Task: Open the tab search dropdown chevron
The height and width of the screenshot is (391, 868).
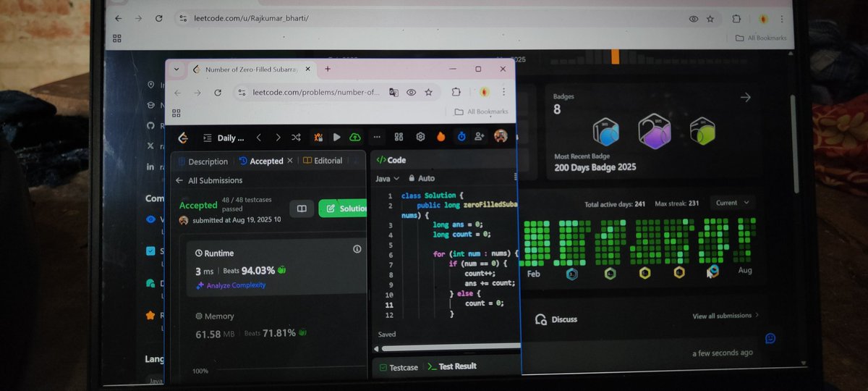Action: [176, 69]
